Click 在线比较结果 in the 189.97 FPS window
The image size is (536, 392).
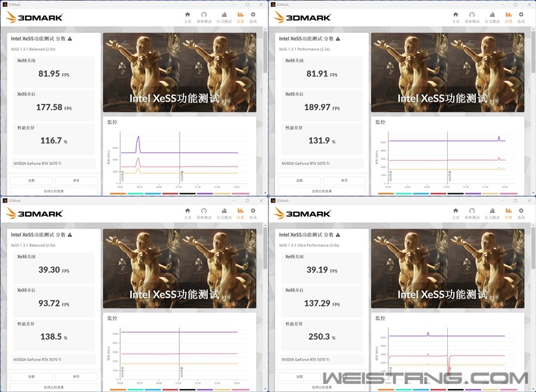pos(322,191)
